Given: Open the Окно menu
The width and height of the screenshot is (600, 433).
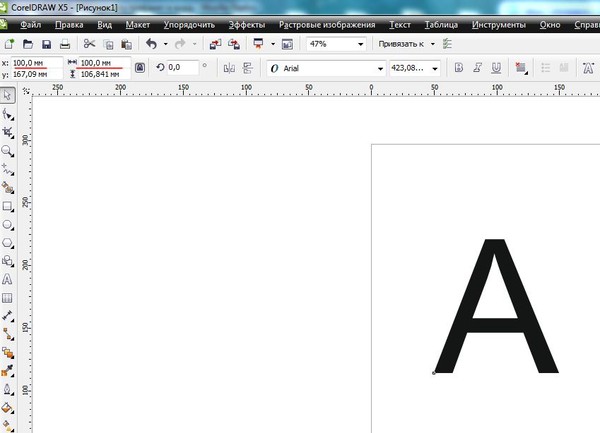Looking at the screenshot, I should click(x=550, y=25).
